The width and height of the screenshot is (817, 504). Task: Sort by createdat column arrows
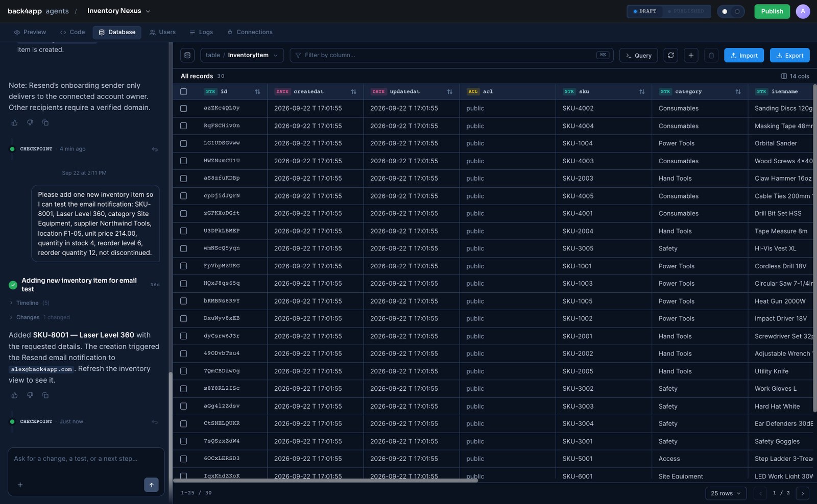pyautogui.click(x=353, y=92)
